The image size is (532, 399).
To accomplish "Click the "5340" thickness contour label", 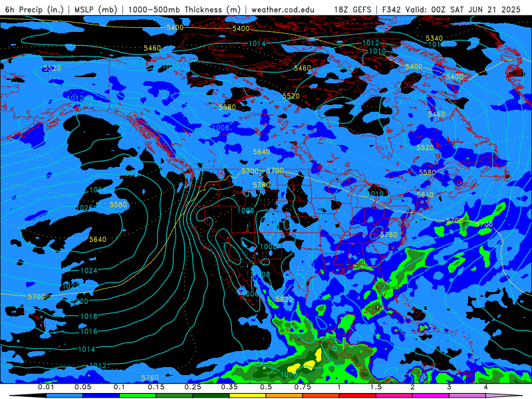I will tap(434, 39).
